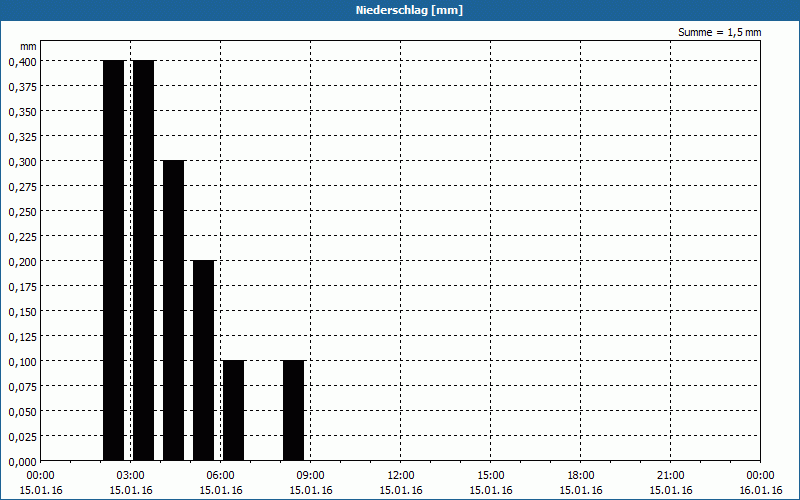Click the 0,075 y-axis value
This screenshot has height=500, width=800.
point(22,387)
